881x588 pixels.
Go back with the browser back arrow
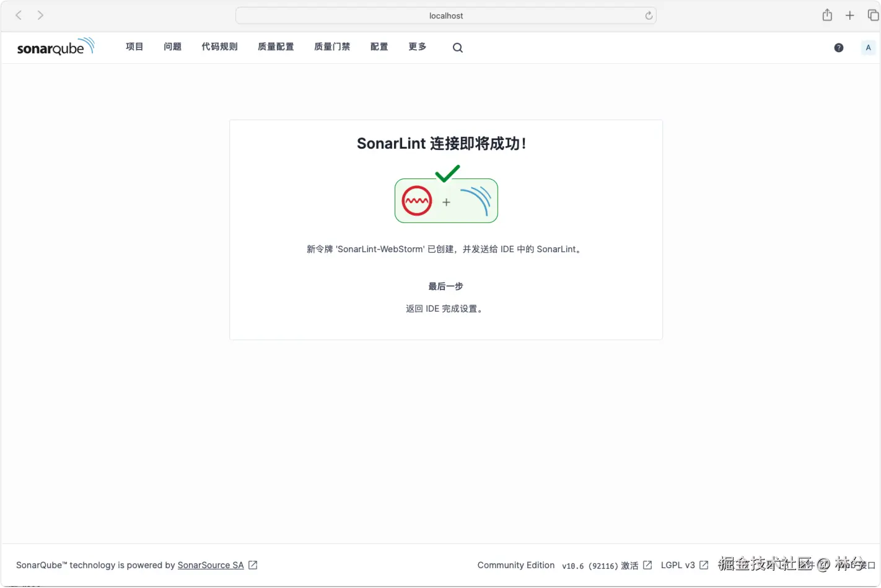(19, 15)
